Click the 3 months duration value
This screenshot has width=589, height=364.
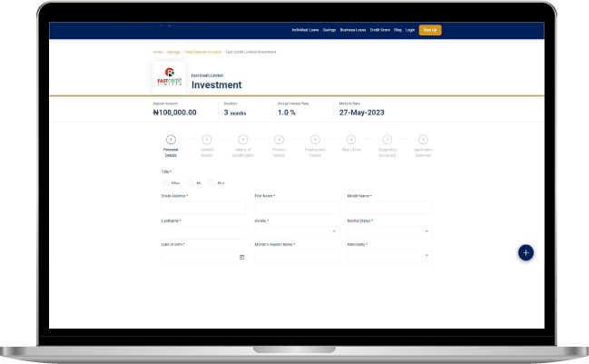click(235, 113)
